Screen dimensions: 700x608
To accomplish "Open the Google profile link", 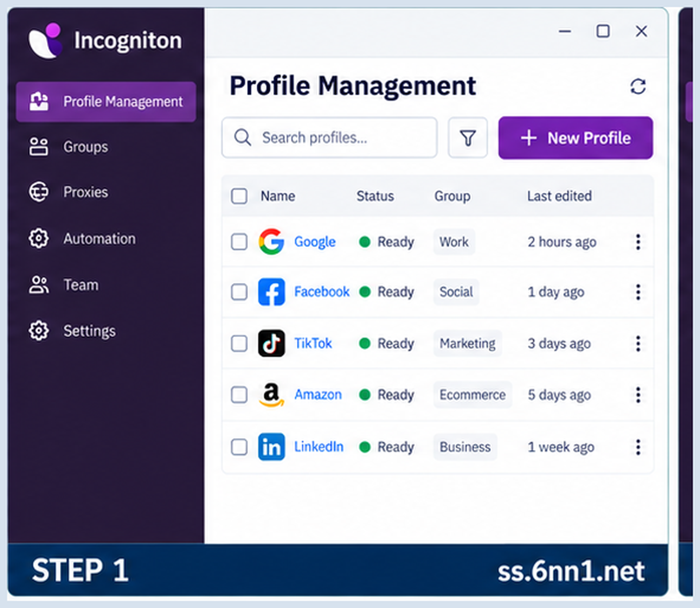I will point(315,242).
